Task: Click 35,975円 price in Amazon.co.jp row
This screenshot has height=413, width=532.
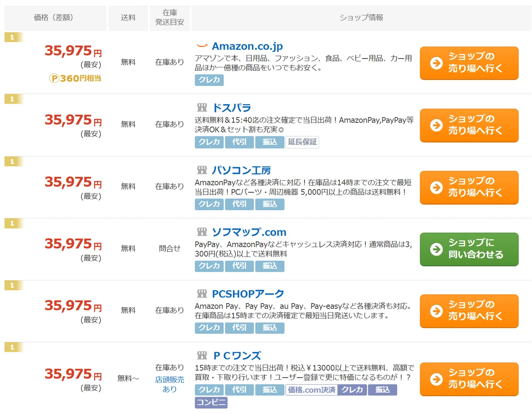Action: (x=73, y=51)
